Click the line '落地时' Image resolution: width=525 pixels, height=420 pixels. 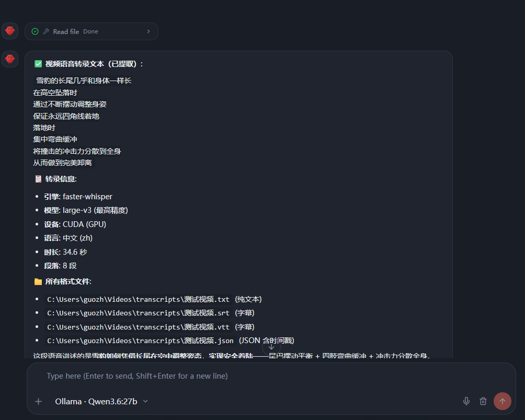click(44, 128)
